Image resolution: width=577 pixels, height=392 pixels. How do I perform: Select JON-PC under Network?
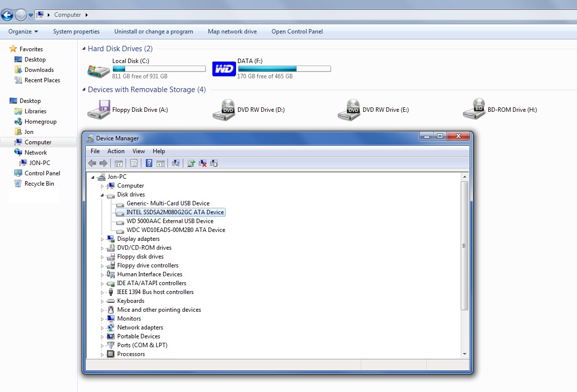click(34, 163)
